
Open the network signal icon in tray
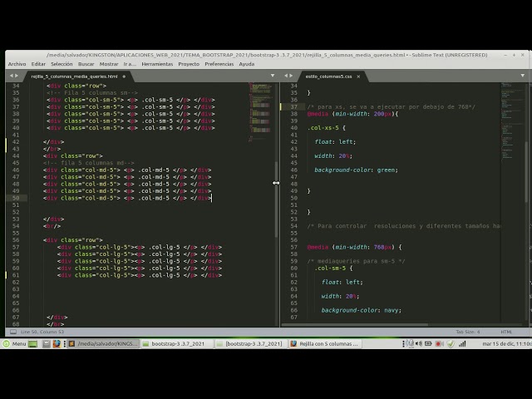462,343
